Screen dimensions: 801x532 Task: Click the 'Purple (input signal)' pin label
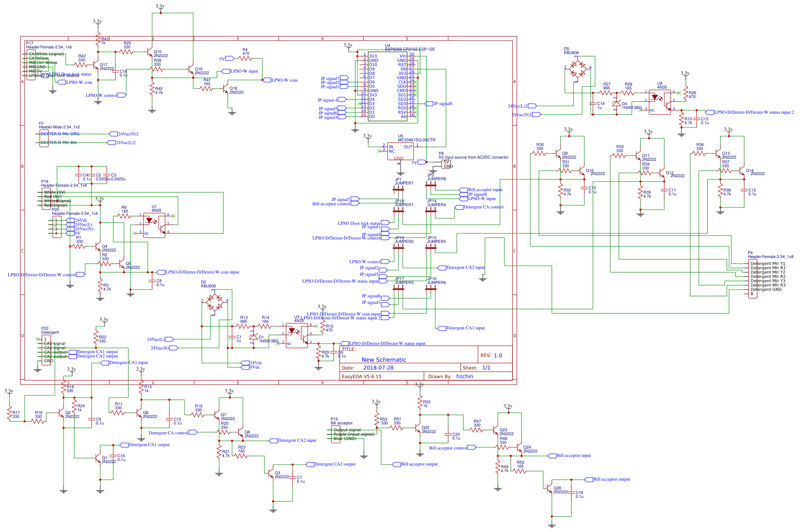pyautogui.click(x=354, y=434)
